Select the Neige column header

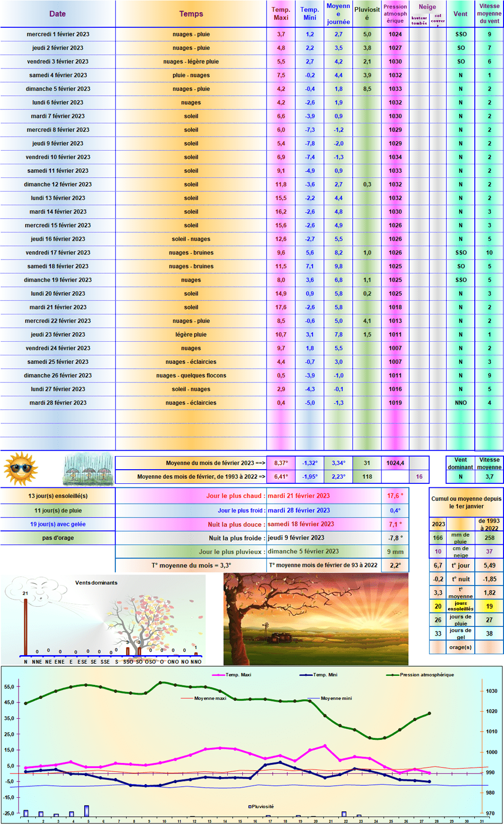427,7
